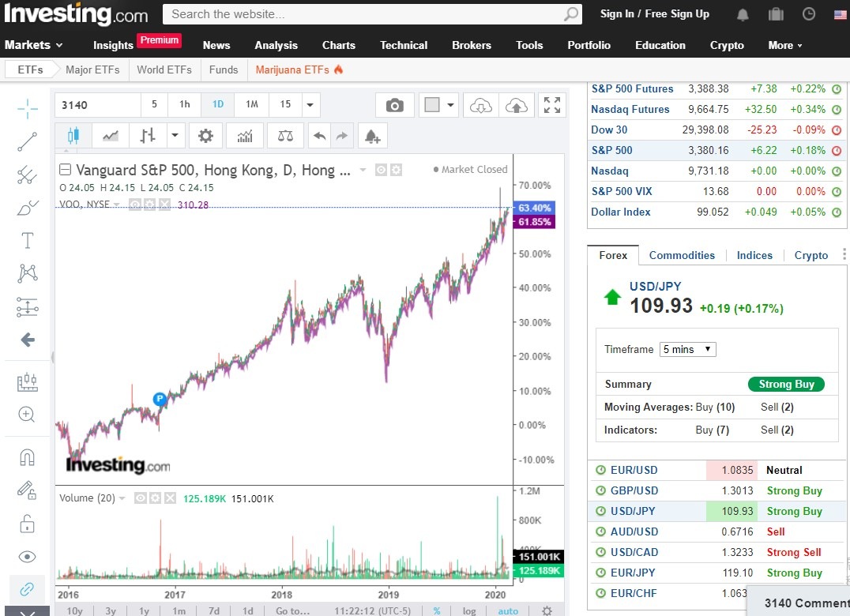Open the Timeframe 5 mins dropdown
Viewport: 850px width, 616px height.
pos(687,349)
